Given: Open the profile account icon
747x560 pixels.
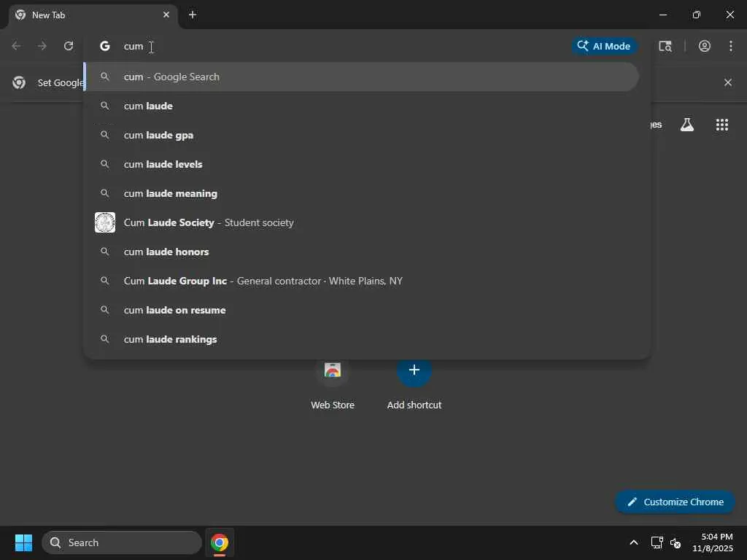Looking at the screenshot, I should coord(704,46).
